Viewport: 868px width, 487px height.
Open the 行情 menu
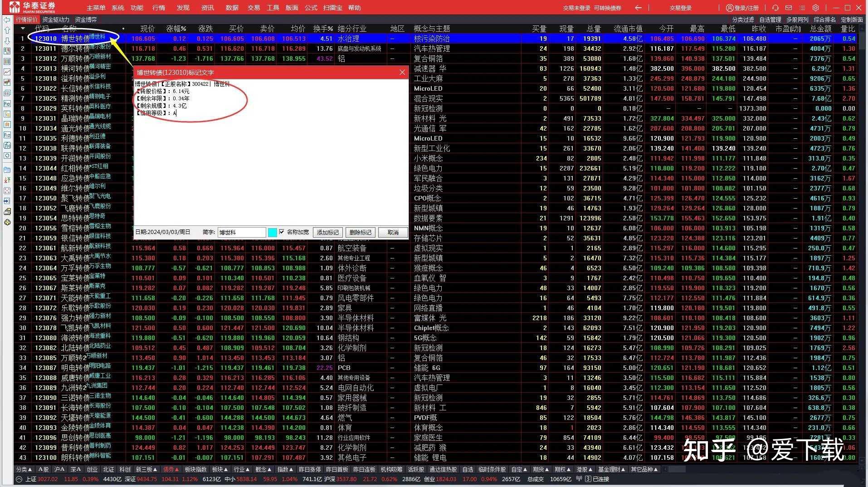(x=159, y=8)
